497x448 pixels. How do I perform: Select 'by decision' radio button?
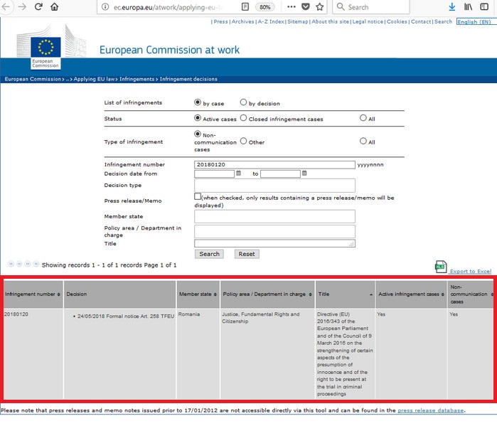tap(243, 102)
